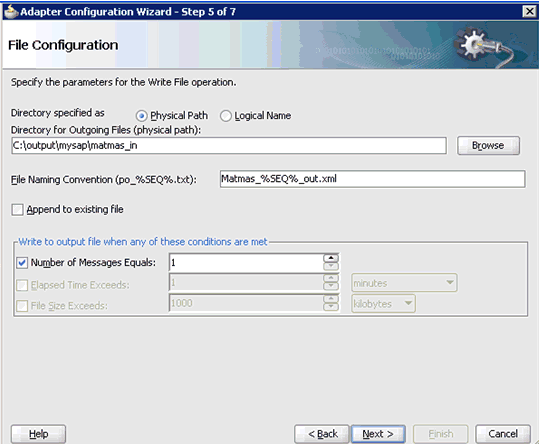This screenshot has height=444, width=540.
Task: Toggle the File Size Exceeds checkbox
Action: point(22,306)
